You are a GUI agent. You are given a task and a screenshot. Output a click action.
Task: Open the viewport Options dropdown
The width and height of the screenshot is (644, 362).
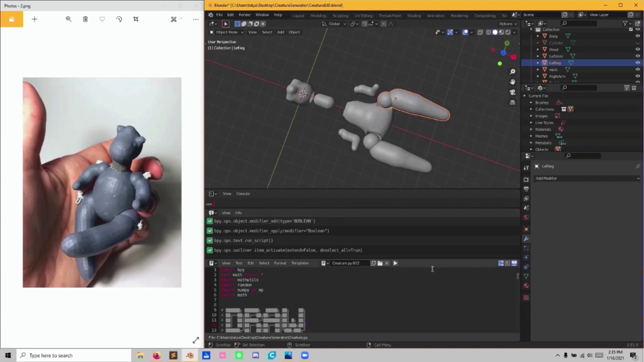(x=508, y=24)
